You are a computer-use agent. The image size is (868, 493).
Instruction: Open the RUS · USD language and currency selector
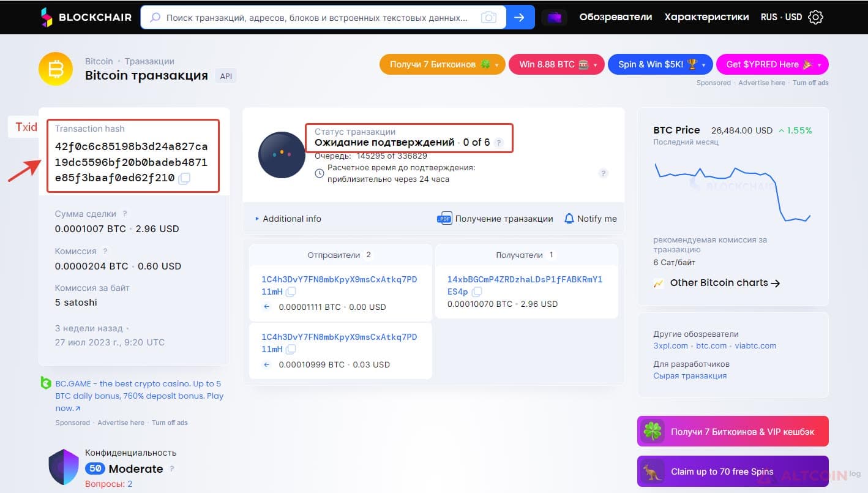781,17
